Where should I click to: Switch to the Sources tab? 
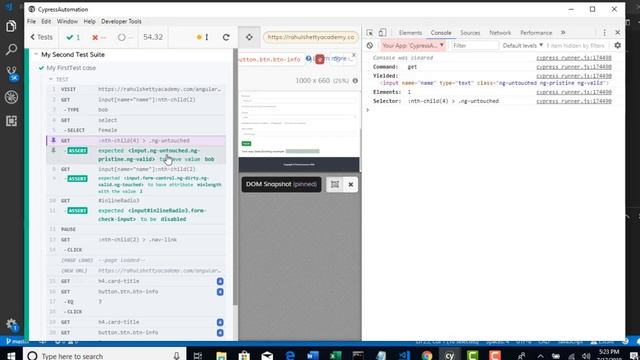(x=470, y=33)
